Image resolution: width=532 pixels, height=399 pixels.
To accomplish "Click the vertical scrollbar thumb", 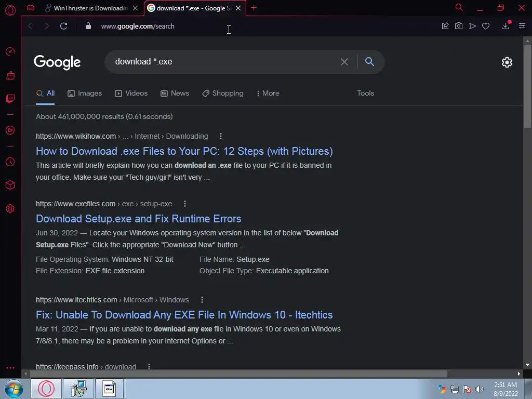I will tap(527, 86).
